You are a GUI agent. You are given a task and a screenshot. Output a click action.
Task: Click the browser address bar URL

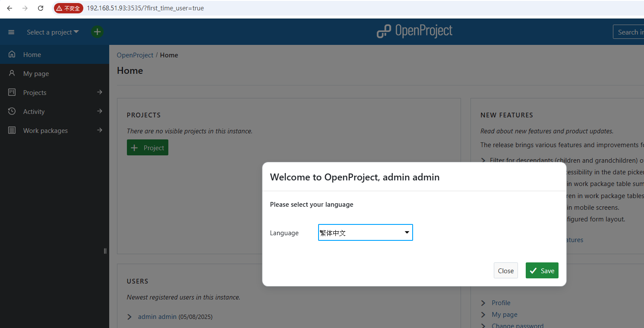145,8
